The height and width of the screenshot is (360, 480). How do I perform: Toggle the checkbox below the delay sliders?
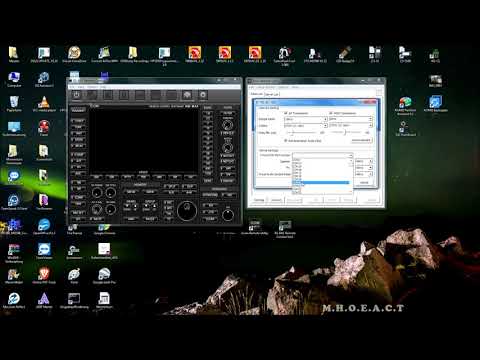(x=286, y=141)
